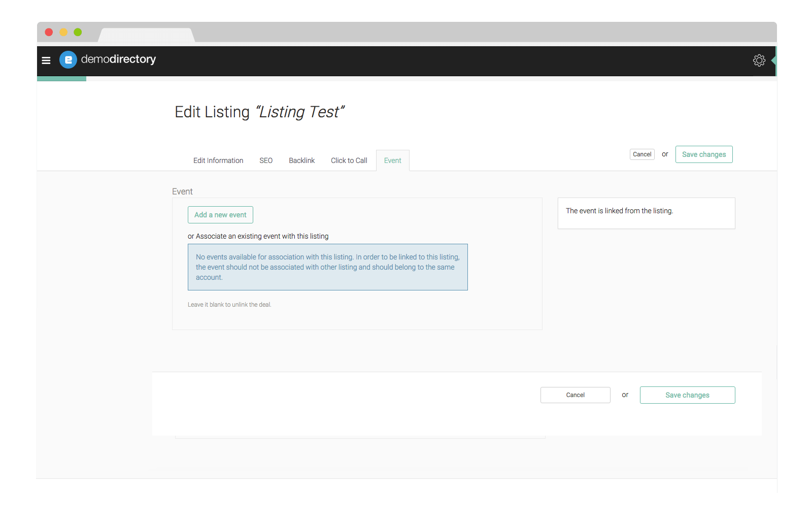Screen dimensions: 812x522
Task: Click the bottom Cancel button
Action: click(576, 395)
